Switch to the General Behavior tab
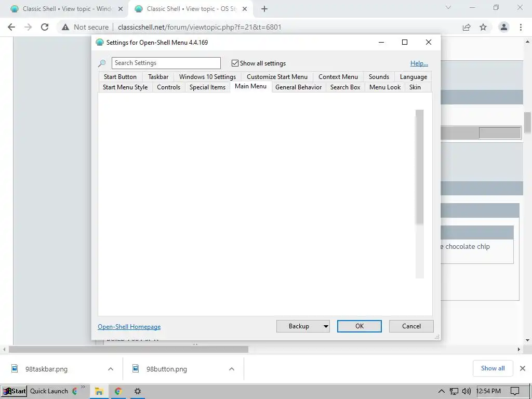Image resolution: width=532 pixels, height=399 pixels. pos(298,87)
